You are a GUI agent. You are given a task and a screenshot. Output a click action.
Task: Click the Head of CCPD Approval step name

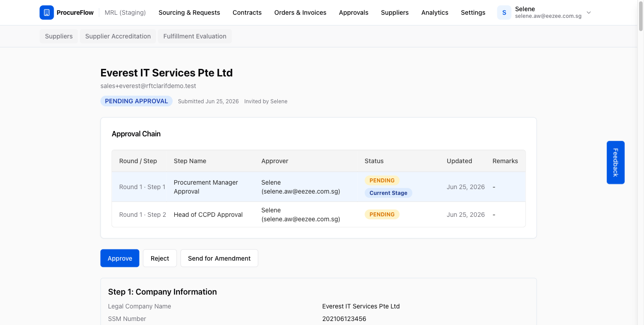coord(208,215)
